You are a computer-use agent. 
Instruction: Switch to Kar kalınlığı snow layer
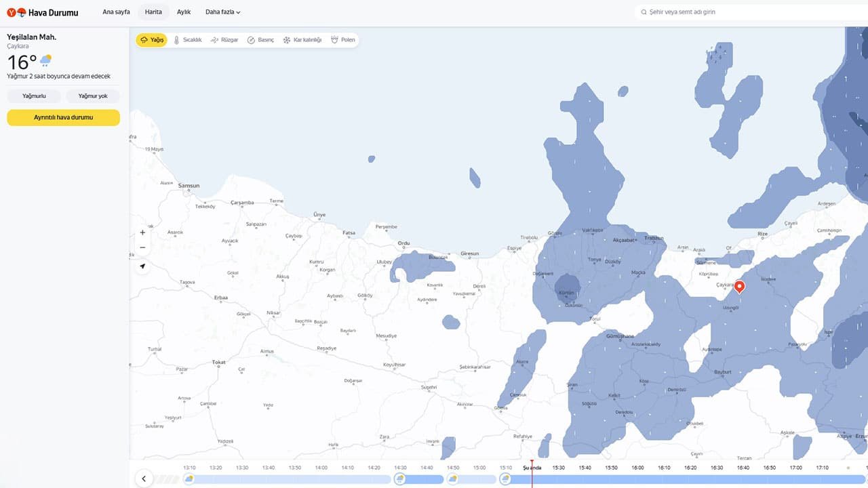pyautogui.click(x=302, y=40)
